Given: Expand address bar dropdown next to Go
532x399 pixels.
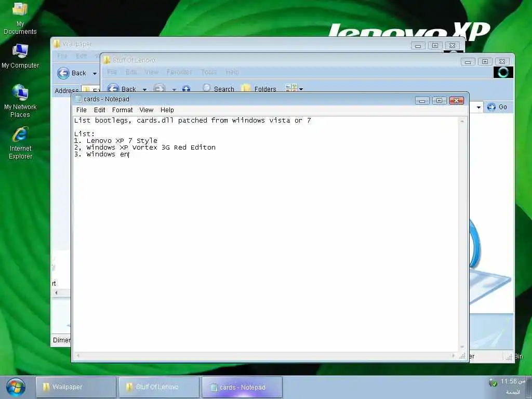Looking at the screenshot, I should [478, 107].
